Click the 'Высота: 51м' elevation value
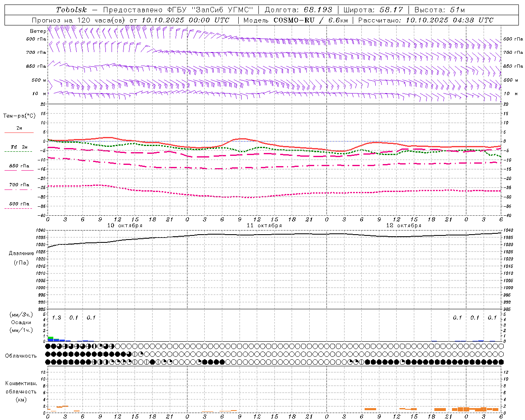Viewport: 525px width, 420px height. 439,10
